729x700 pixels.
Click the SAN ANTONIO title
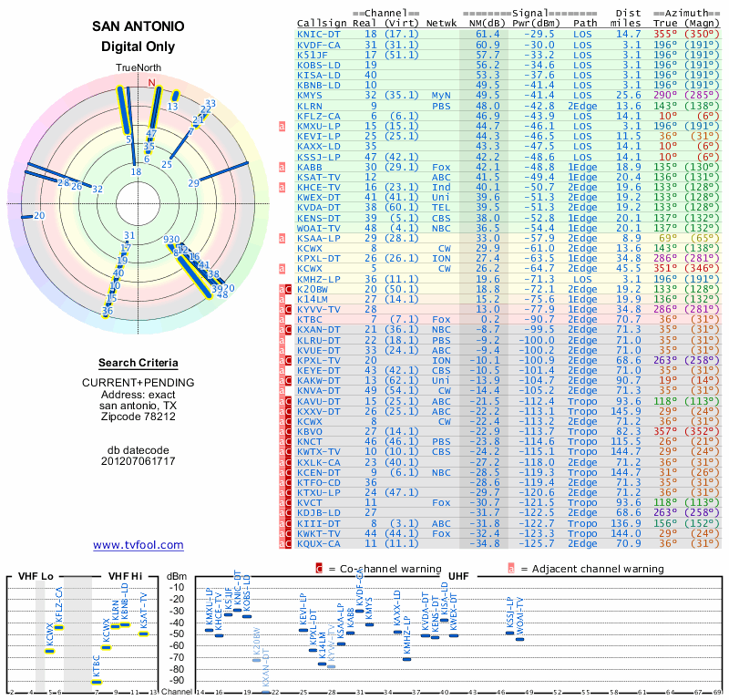[x=139, y=26]
